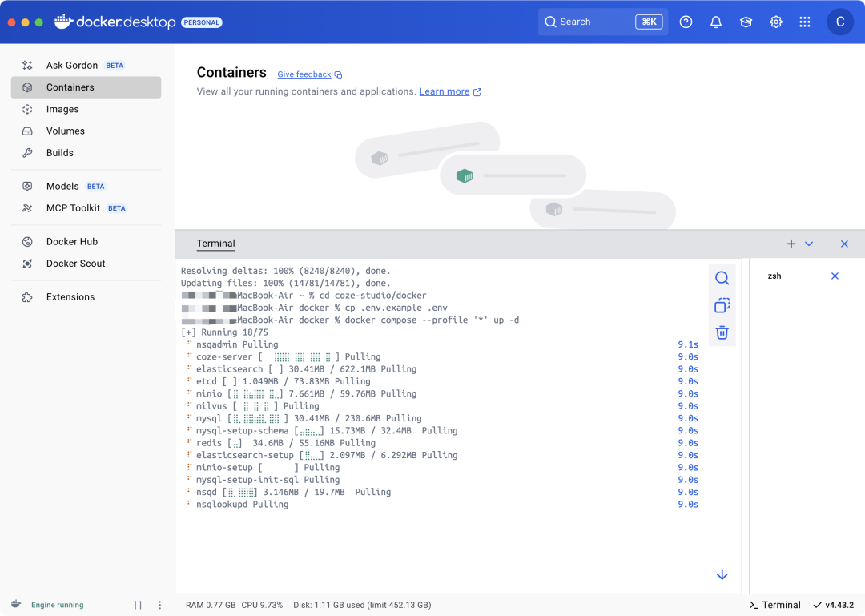Click the Ask Gordon sparkle icon
The height and width of the screenshot is (616, 865).
[x=27, y=66]
